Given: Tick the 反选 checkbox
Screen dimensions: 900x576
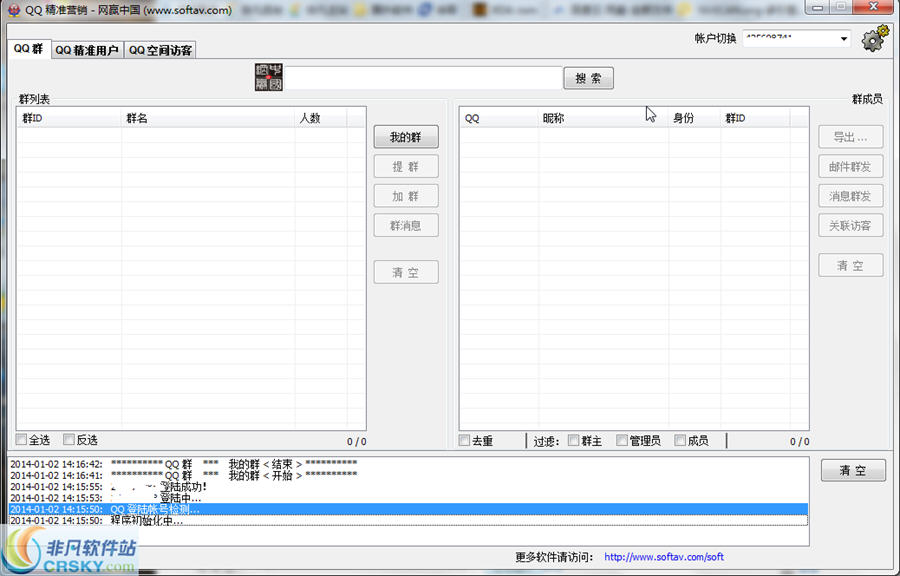Looking at the screenshot, I should [69, 439].
